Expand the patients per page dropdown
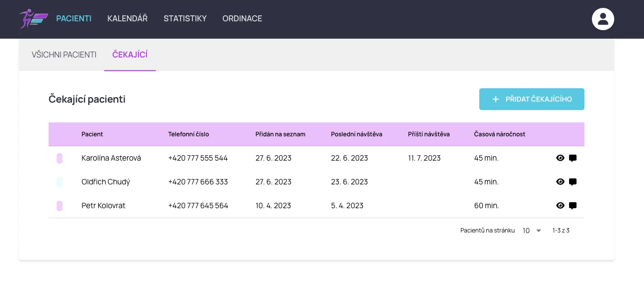The width and height of the screenshot is (644, 289). pos(532,231)
